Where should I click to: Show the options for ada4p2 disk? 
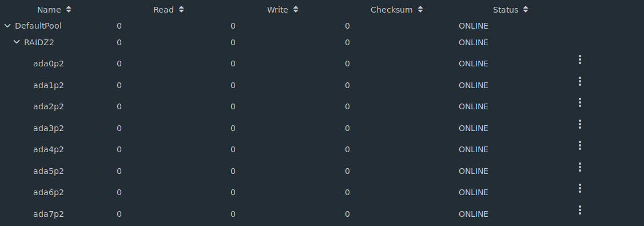point(579,145)
